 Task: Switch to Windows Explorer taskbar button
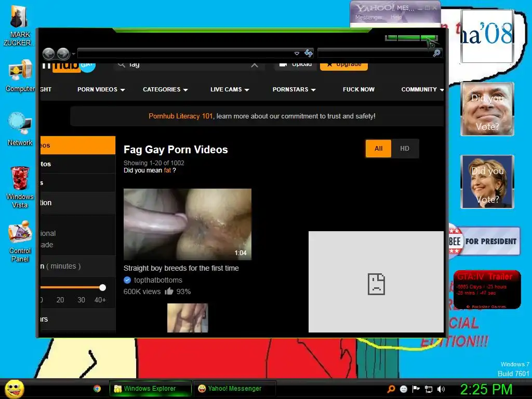150,389
